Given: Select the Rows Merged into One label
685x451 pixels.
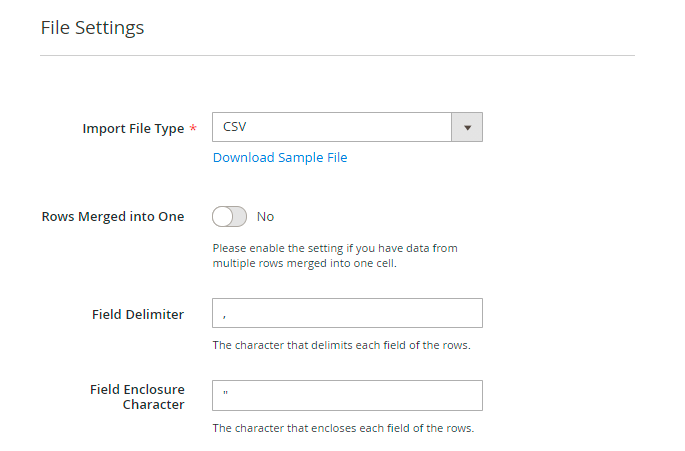Looking at the screenshot, I should [x=112, y=216].
